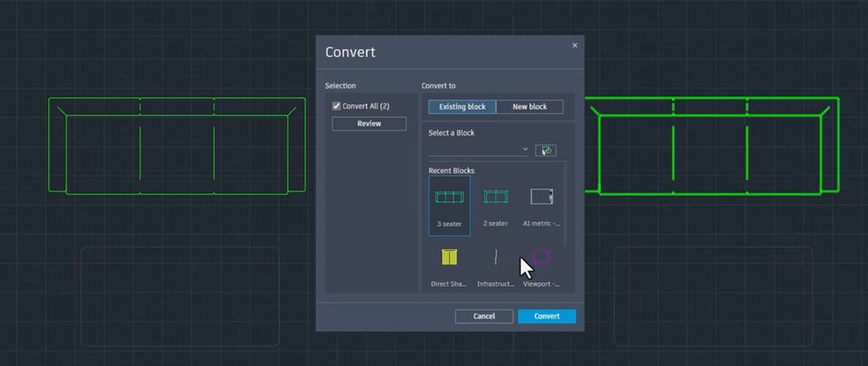Click the Cancel button
The height and width of the screenshot is (366, 868).
483,316
